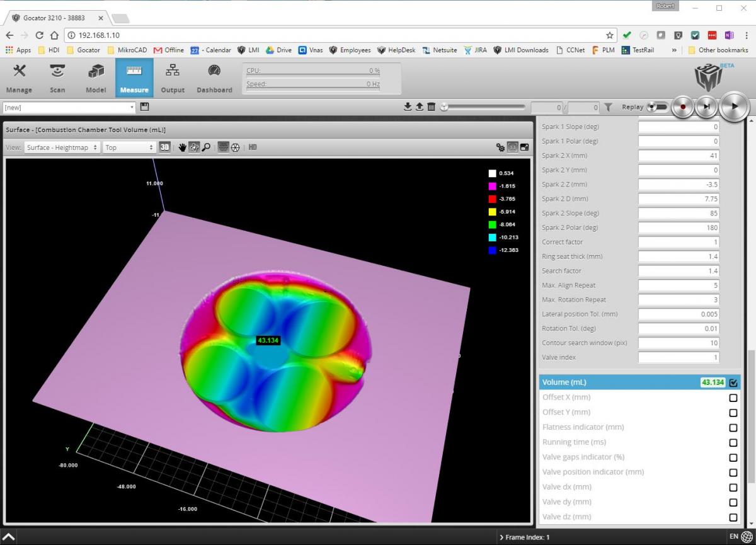The height and width of the screenshot is (545, 756).
Task: Open the Manage page
Action: pos(19,78)
